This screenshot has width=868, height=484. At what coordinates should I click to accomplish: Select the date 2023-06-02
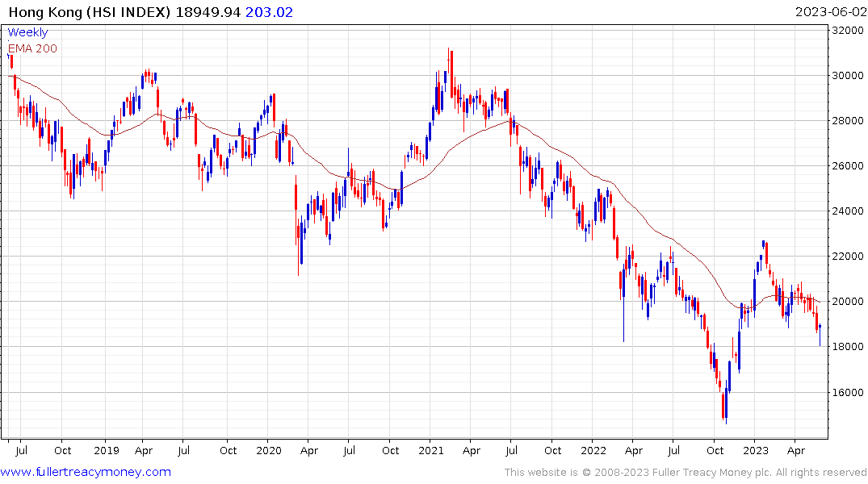tap(830, 12)
